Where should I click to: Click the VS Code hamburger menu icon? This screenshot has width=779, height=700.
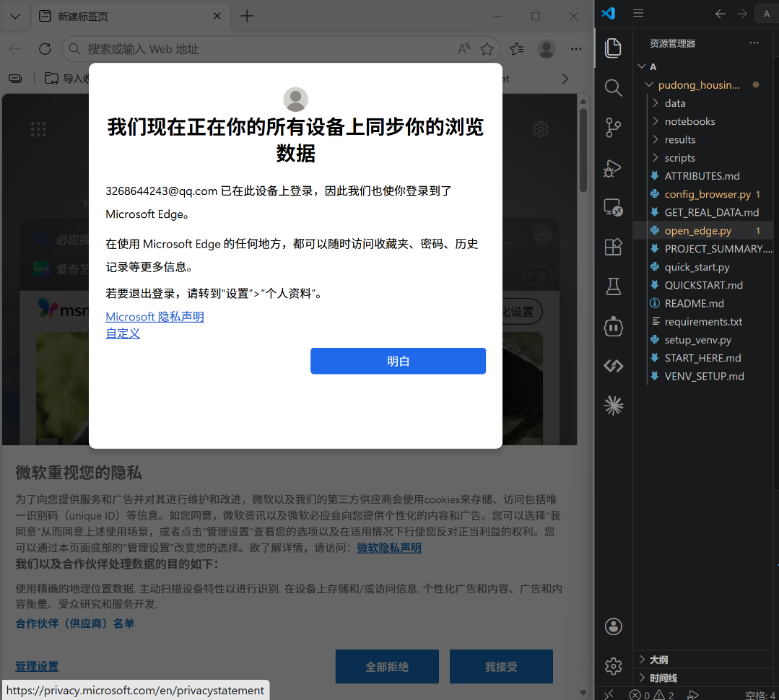coord(638,14)
